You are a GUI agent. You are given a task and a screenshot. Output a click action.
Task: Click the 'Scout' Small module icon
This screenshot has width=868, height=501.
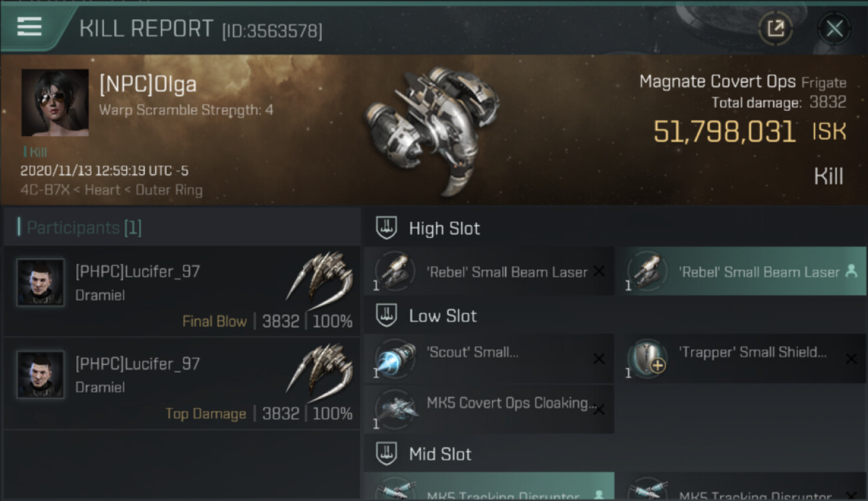(394, 358)
